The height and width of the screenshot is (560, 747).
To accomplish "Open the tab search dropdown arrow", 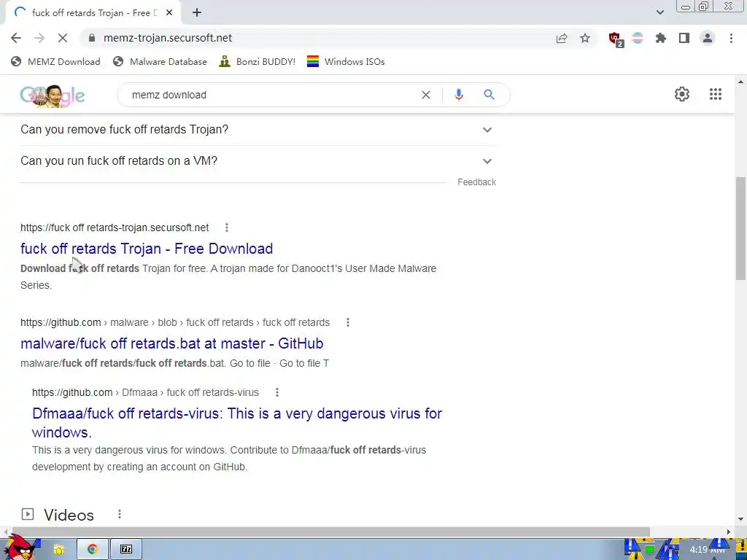I will (x=659, y=12).
